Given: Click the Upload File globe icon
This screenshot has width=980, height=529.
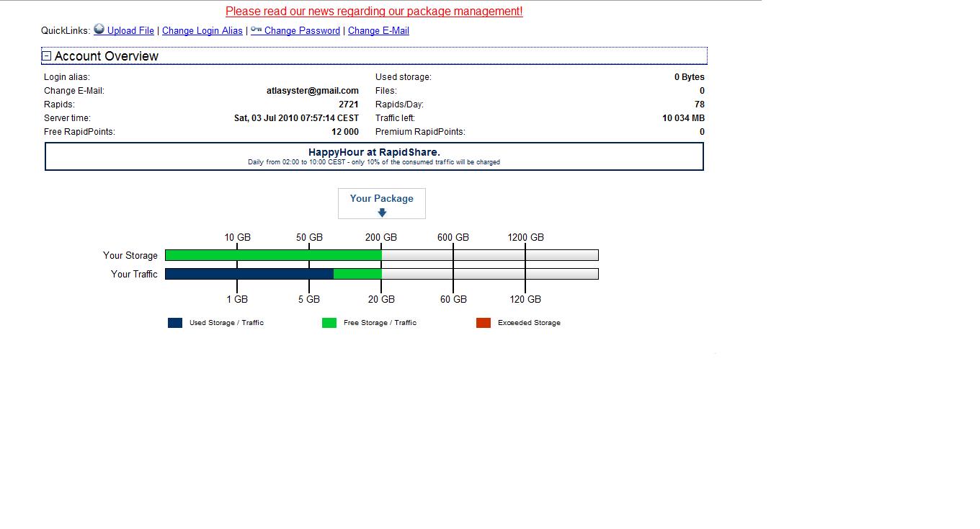Looking at the screenshot, I should [99, 30].
